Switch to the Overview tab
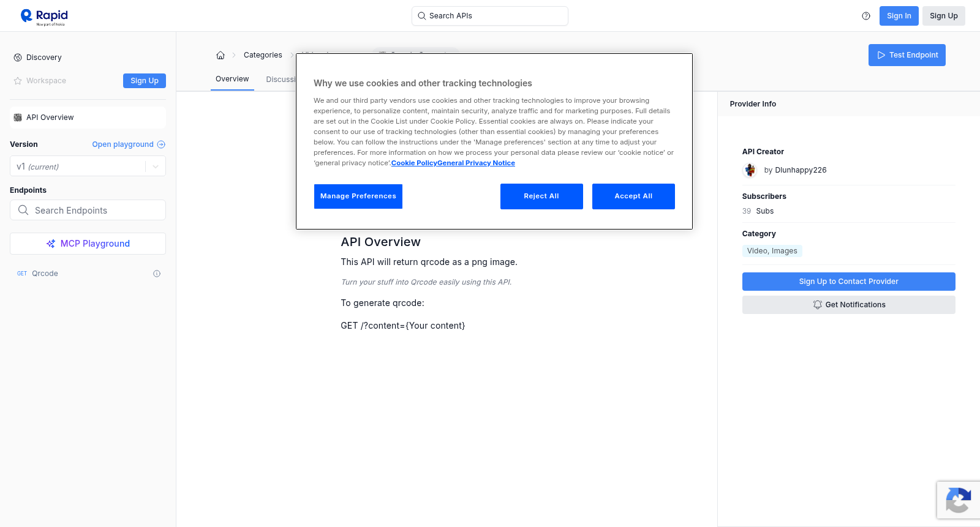The image size is (980, 527). click(x=232, y=79)
